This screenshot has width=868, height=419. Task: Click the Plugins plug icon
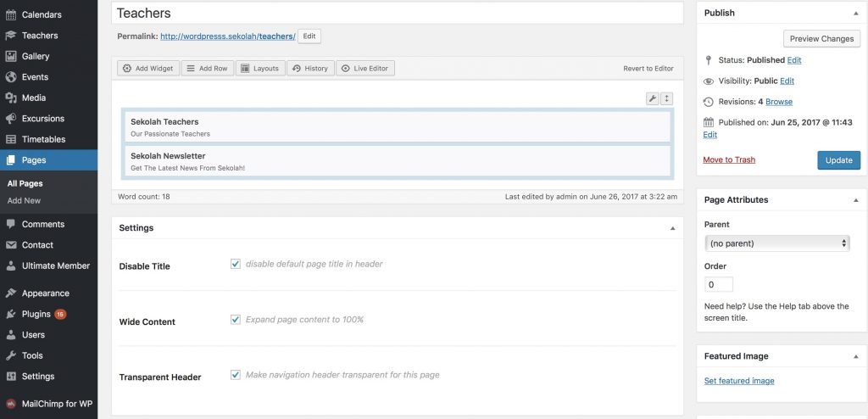click(x=10, y=314)
